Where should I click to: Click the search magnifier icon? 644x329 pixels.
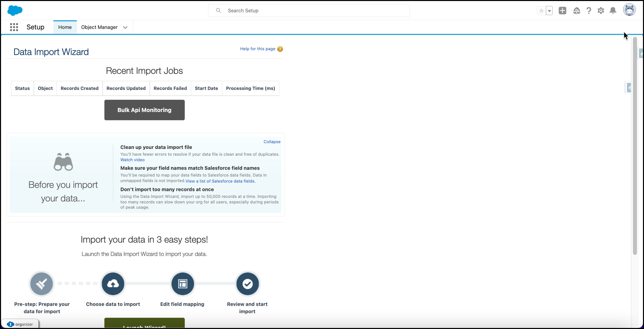[x=218, y=11]
